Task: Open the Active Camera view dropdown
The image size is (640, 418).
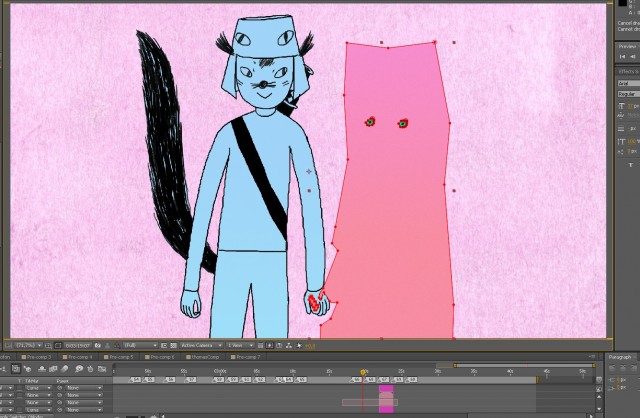Action: pos(196,345)
